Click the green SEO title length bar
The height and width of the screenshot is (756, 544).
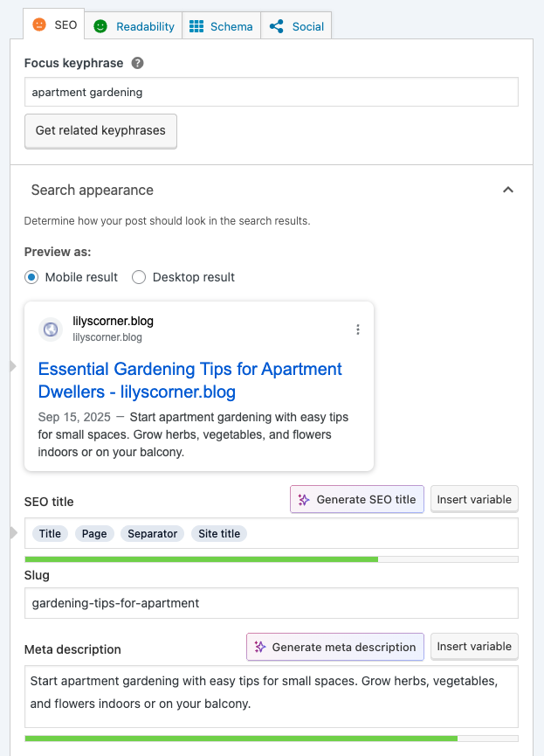(x=201, y=558)
